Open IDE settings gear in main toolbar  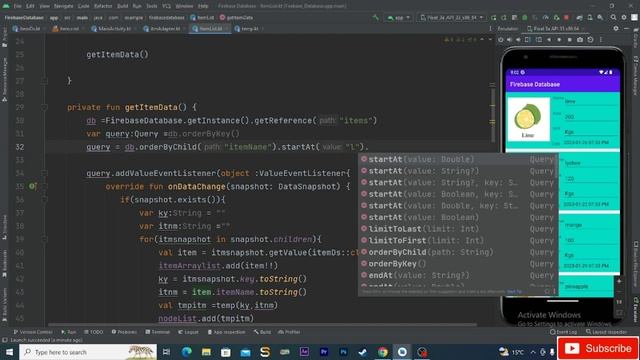click(x=624, y=18)
